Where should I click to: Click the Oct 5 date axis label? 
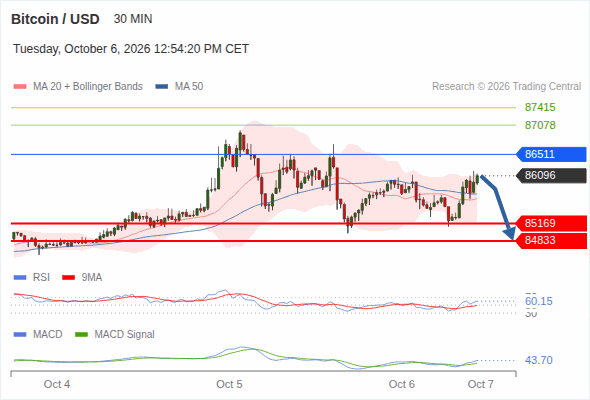click(229, 384)
